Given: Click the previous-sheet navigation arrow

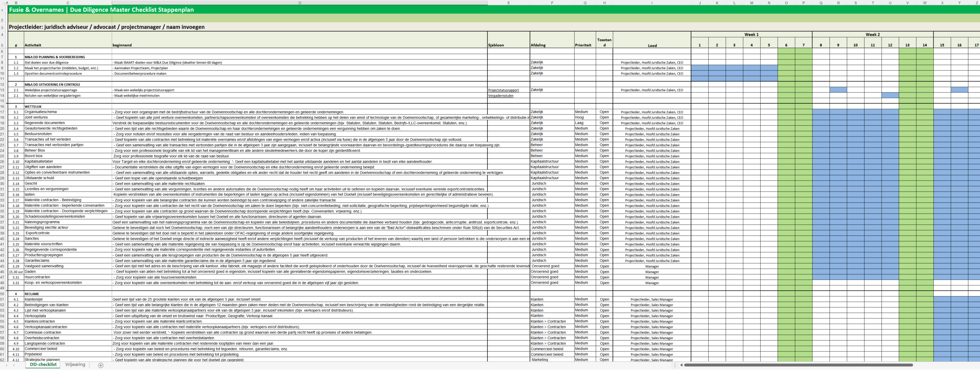Looking at the screenshot, I should click(7, 365).
